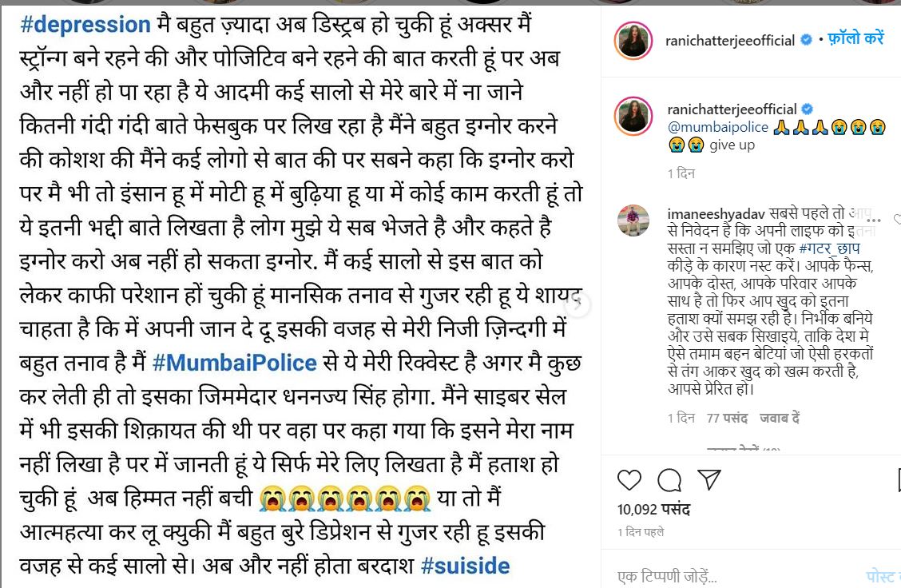Reply to comment with जवाब दें
This screenshot has height=588, width=901.
pos(780,418)
